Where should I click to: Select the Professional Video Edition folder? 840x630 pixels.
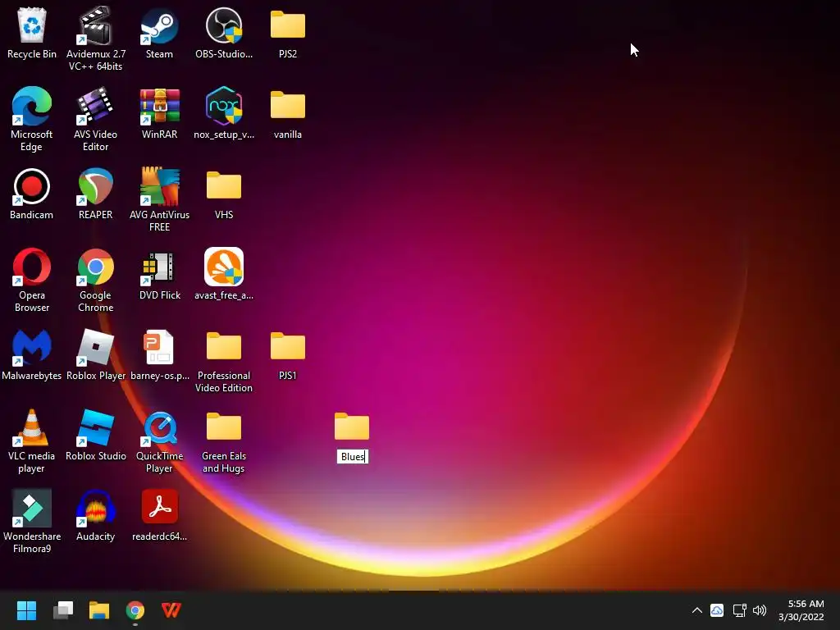[x=224, y=347]
